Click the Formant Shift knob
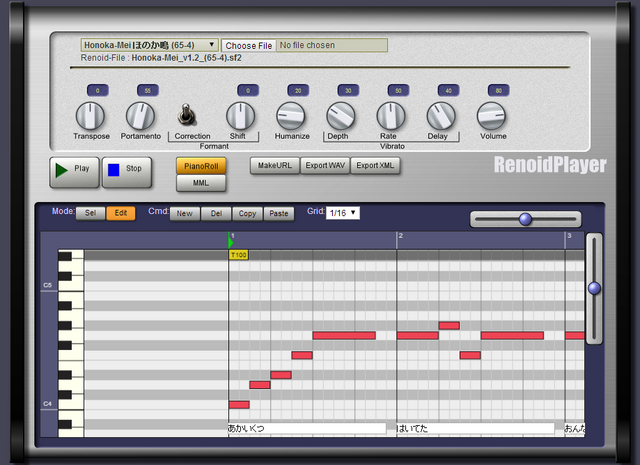The width and height of the screenshot is (640, 465). pyautogui.click(x=241, y=116)
